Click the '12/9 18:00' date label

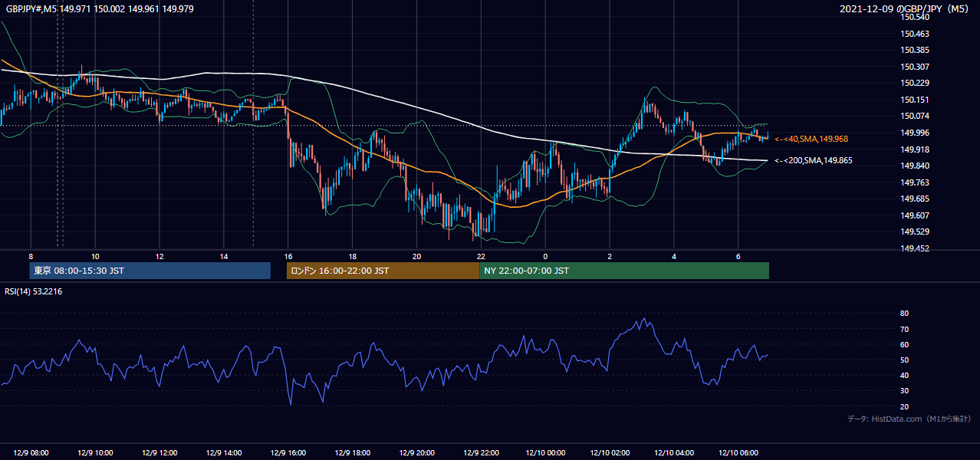pos(352,453)
